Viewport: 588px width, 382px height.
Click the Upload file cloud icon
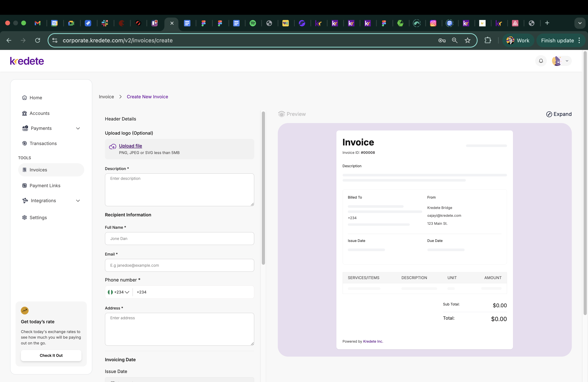click(x=112, y=146)
